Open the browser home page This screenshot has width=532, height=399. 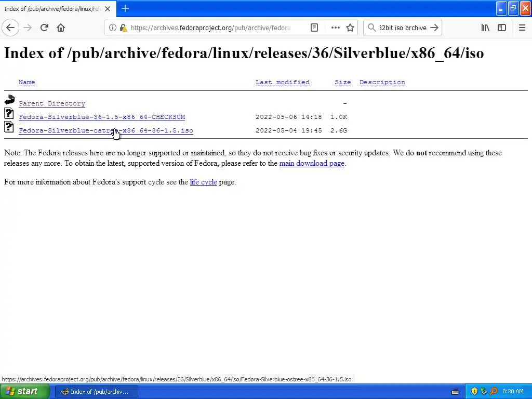point(61,28)
